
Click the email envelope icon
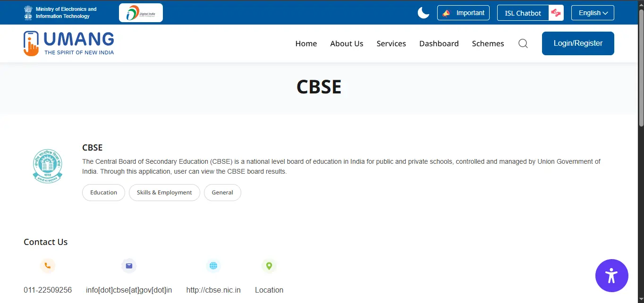pyautogui.click(x=128, y=266)
